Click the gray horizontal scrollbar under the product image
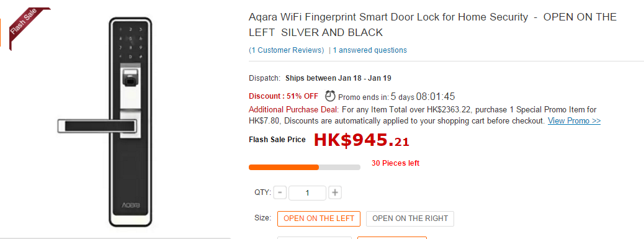The height and width of the screenshot is (239, 644). point(115,238)
